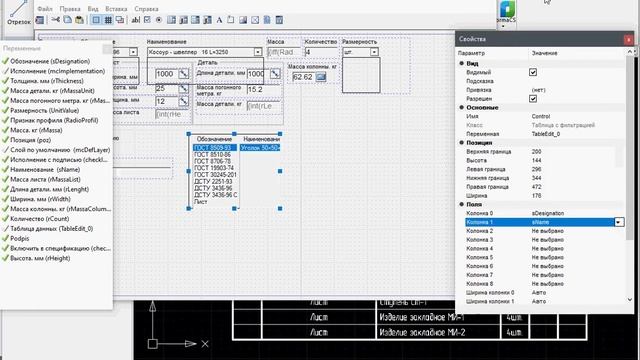Click the overlapping windows toolbar icon
640x360 pixels.
120,20
